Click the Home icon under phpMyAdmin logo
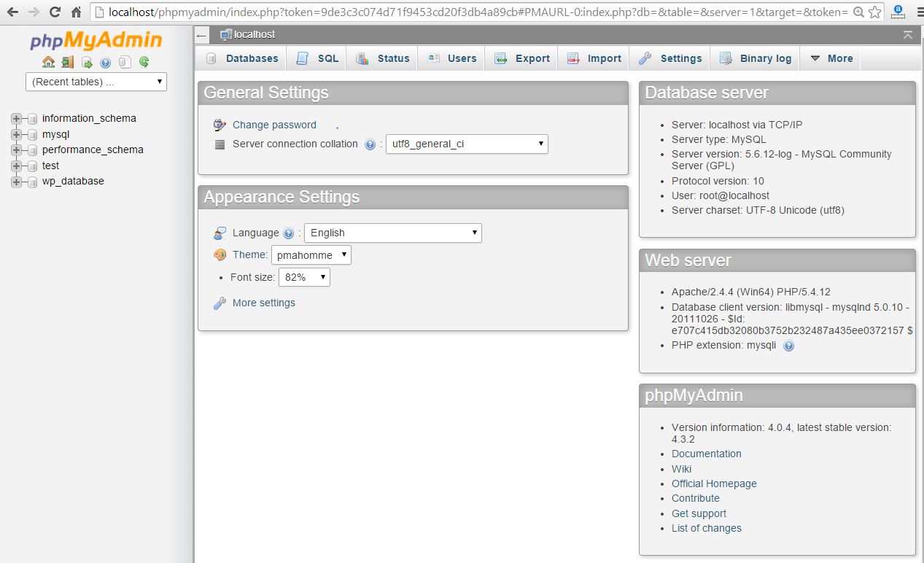Viewport: 924px width, 563px height. click(48, 62)
